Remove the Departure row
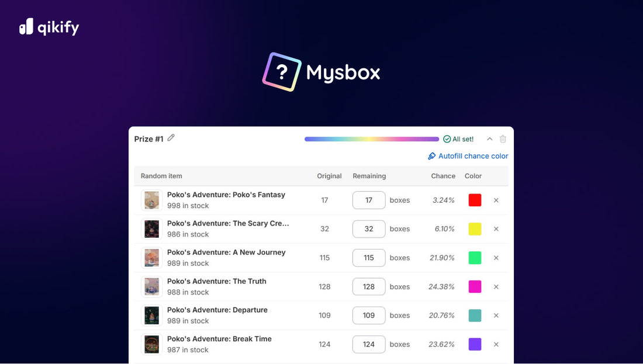Image resolution: width=643 pixels, height=364 pixels. 496,316
